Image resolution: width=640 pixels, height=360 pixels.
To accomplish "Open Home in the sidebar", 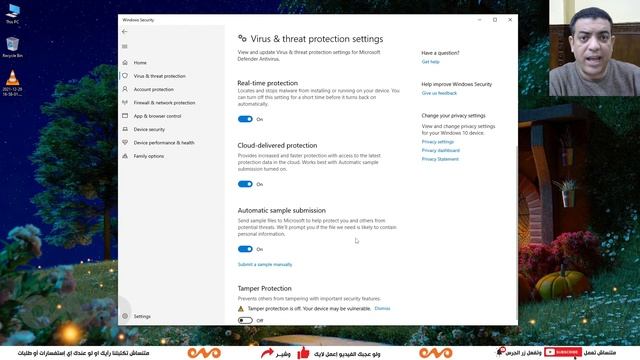I will pyautogui.click(x=140, y=62).
